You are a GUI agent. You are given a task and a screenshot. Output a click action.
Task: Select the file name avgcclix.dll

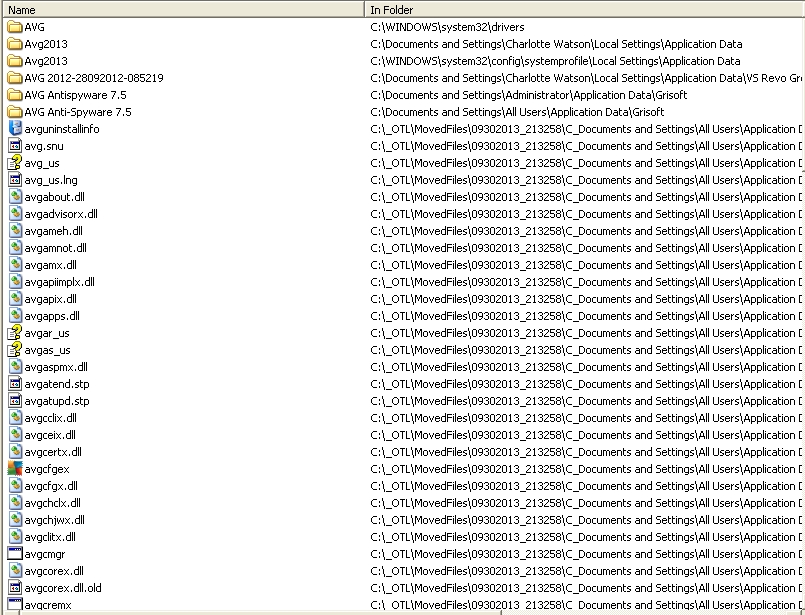point(50,417)
